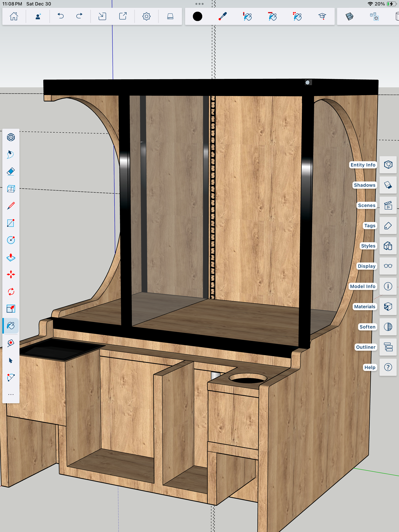Open the three-dot multitasking menu

(199, 4)
